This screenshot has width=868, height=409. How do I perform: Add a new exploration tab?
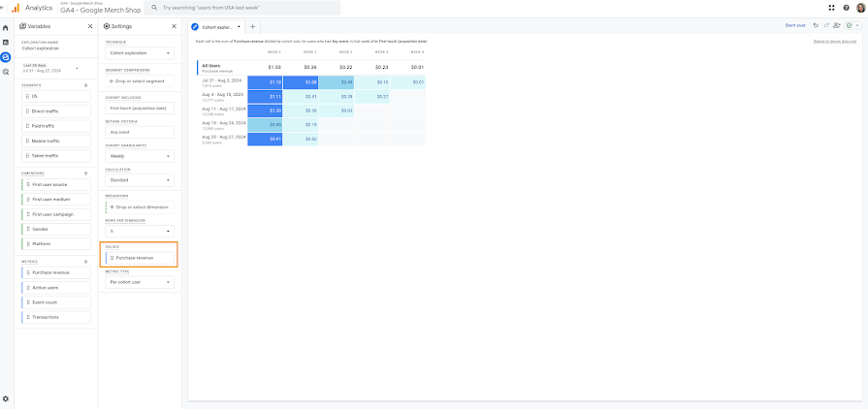point(252,26)
